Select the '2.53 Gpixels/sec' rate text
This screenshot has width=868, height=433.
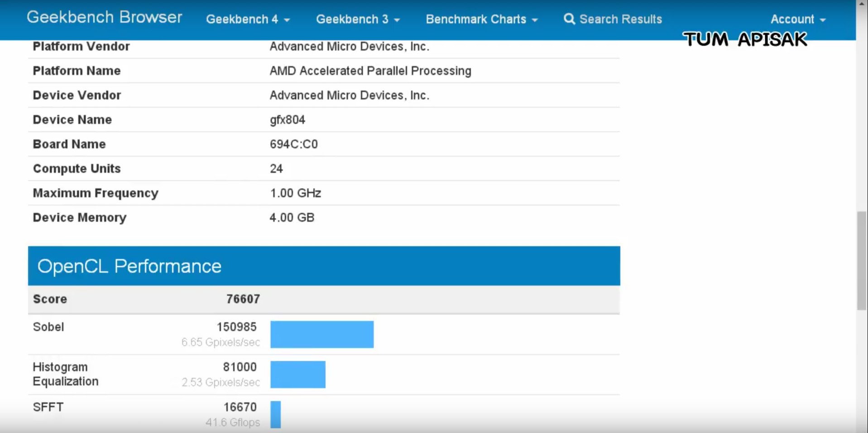click(x=221, y=382)
